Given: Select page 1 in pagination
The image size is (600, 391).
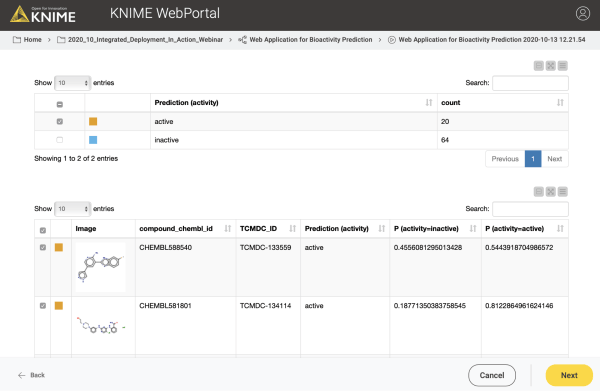Looking at the screenshot, I should click(533, 159).
